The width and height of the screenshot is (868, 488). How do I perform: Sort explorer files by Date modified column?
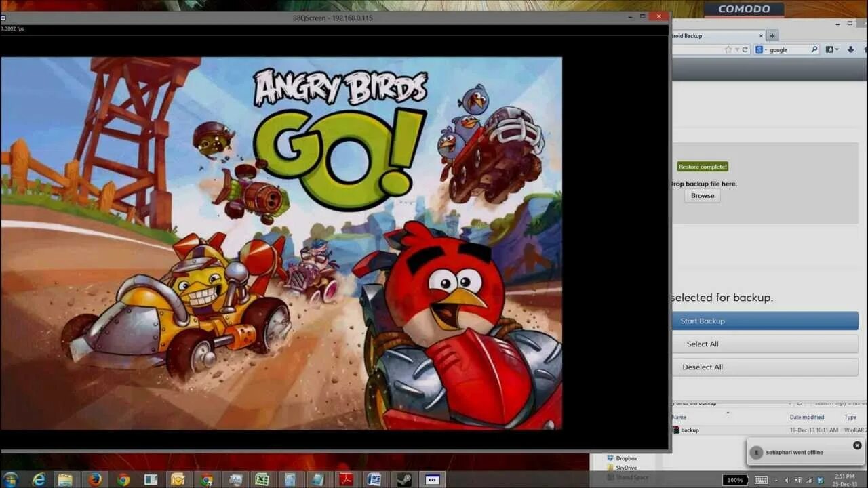(806, 417)
